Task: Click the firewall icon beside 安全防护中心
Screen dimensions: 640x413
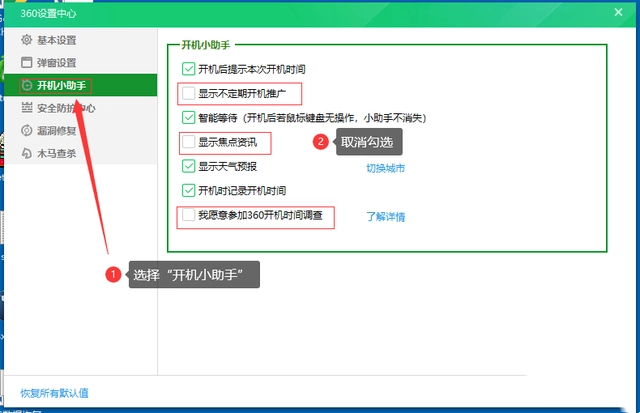Action: tap(27, 108)
